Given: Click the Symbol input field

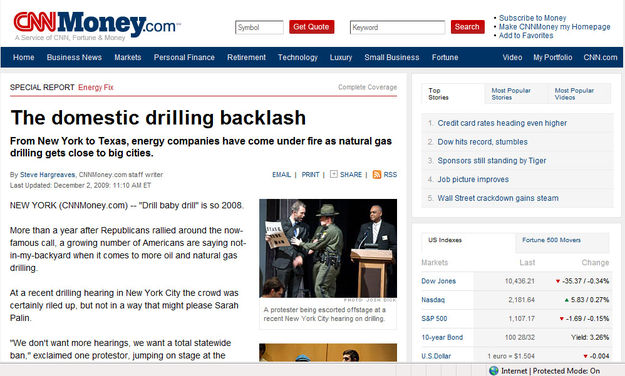Looking at the screenshot, I should click(x=259, y=28).
